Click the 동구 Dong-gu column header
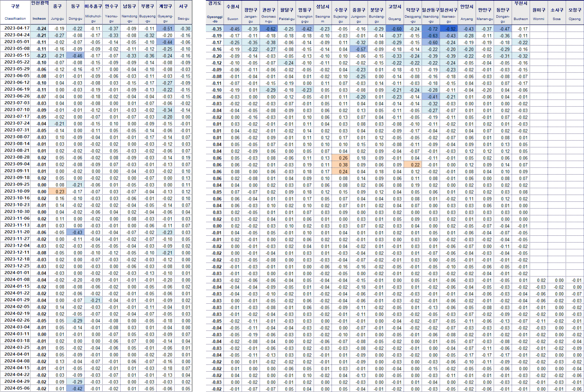This screenshot has width=584, height=392. coord(75,12)
